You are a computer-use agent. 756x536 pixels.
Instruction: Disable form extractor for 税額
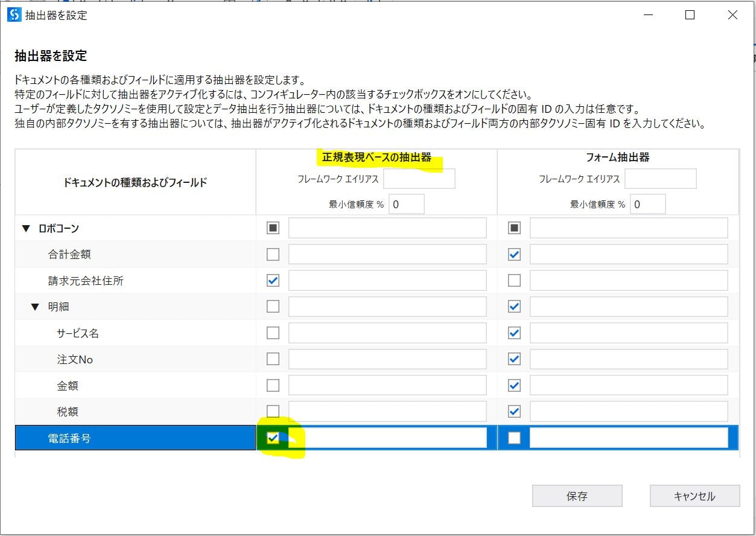pyautogui.click(x=513, y=411)
